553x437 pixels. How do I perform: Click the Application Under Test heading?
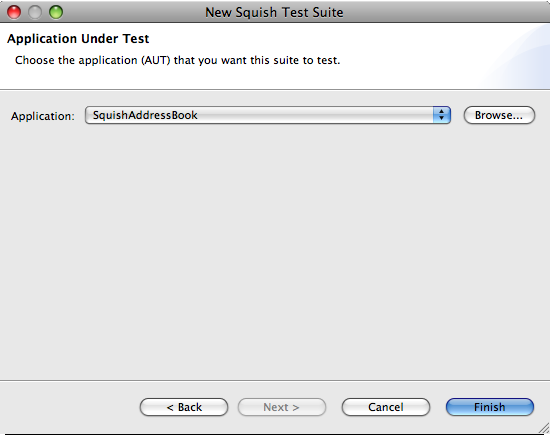(78, 38)
